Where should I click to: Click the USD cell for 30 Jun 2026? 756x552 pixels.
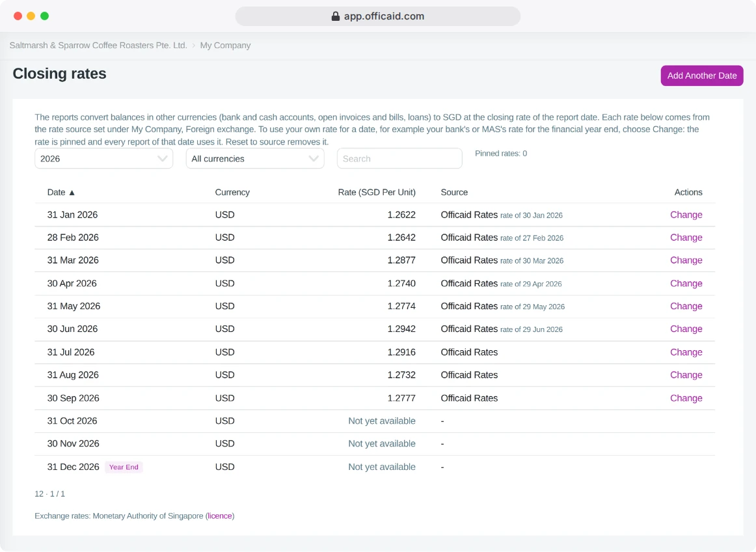point(224,329)
